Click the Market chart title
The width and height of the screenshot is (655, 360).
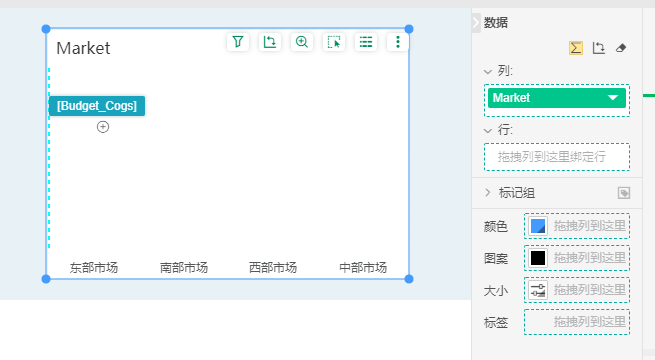[x=83, y=48]
